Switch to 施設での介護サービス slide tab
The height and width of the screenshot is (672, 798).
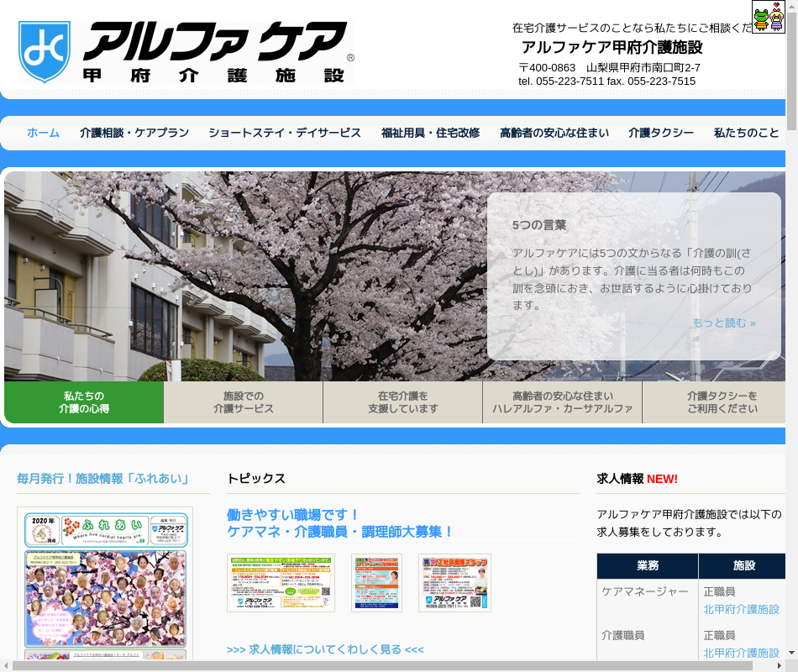point(244,402)
